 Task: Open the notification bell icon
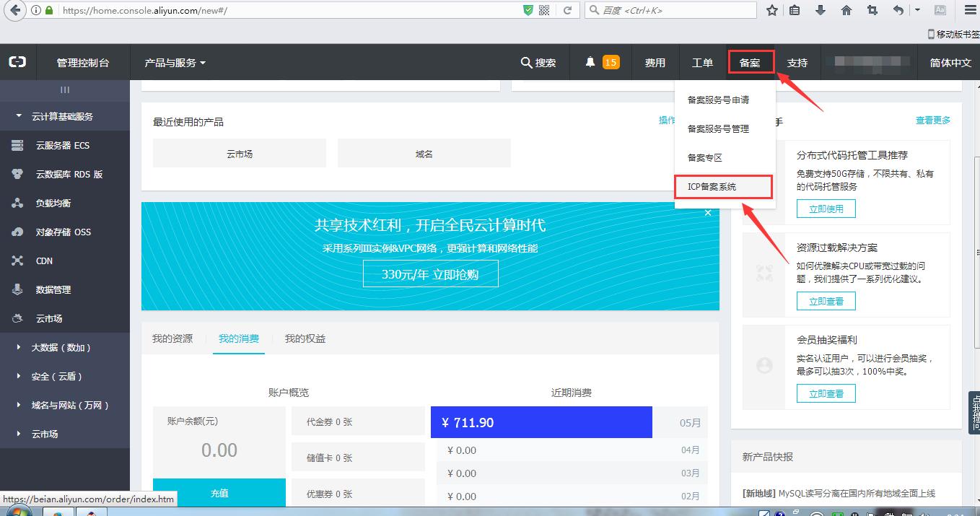590,63
